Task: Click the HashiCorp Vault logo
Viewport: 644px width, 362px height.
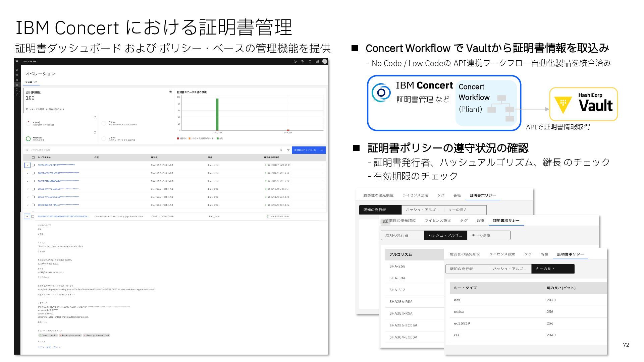Action: (583, 104)
